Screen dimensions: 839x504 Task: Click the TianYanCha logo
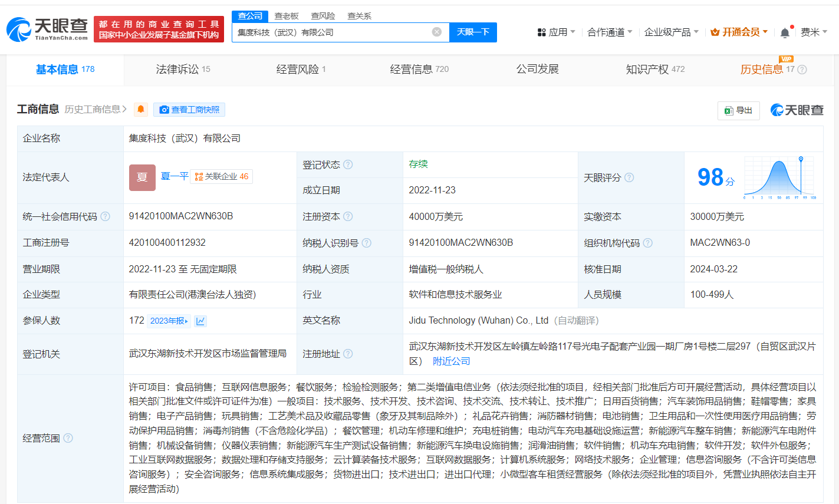[x=47, y=29]
